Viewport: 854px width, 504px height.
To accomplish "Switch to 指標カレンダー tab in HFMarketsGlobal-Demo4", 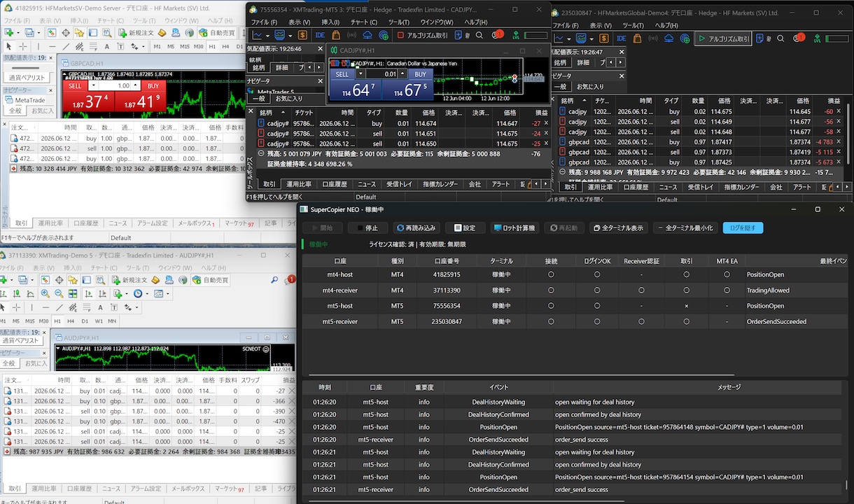I will (741, 187).
